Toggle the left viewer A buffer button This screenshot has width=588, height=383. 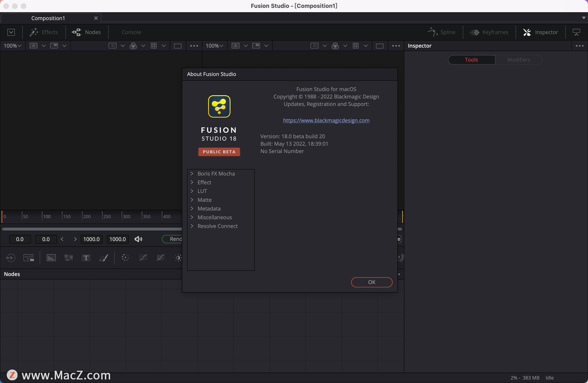[33, 46]
